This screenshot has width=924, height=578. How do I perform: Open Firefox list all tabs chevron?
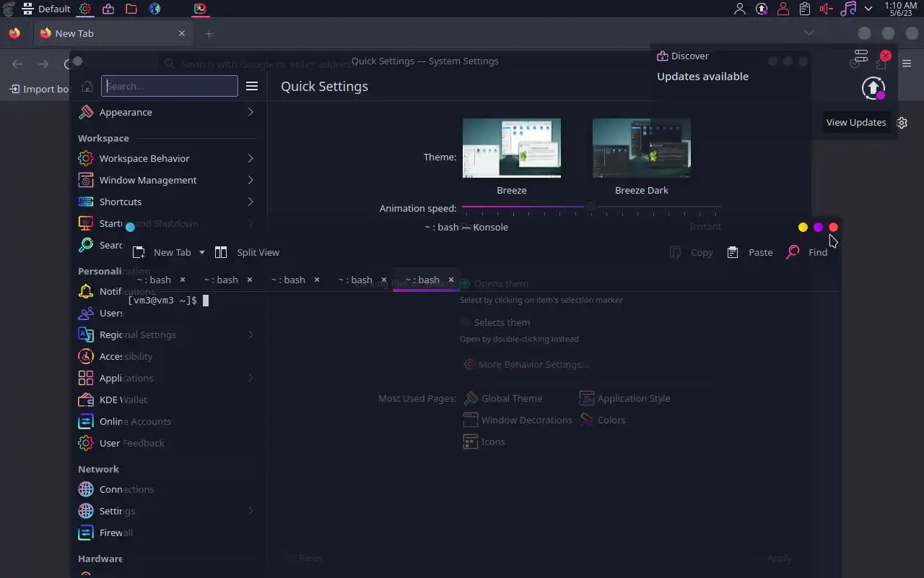pos(808,33)
